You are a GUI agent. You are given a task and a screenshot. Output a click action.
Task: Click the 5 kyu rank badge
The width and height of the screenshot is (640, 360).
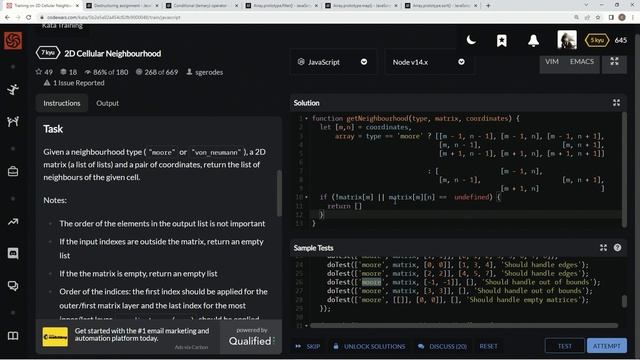[x=597, y=40]
